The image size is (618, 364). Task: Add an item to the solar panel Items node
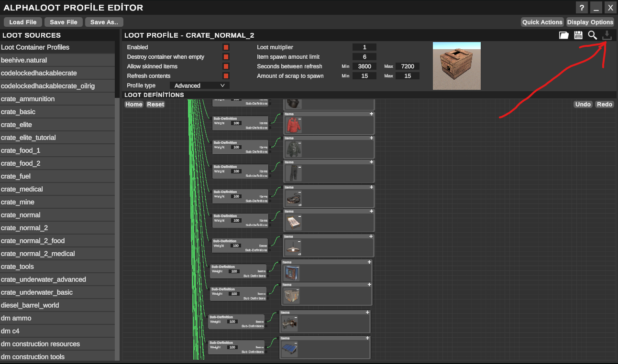[x=367, y=338]
